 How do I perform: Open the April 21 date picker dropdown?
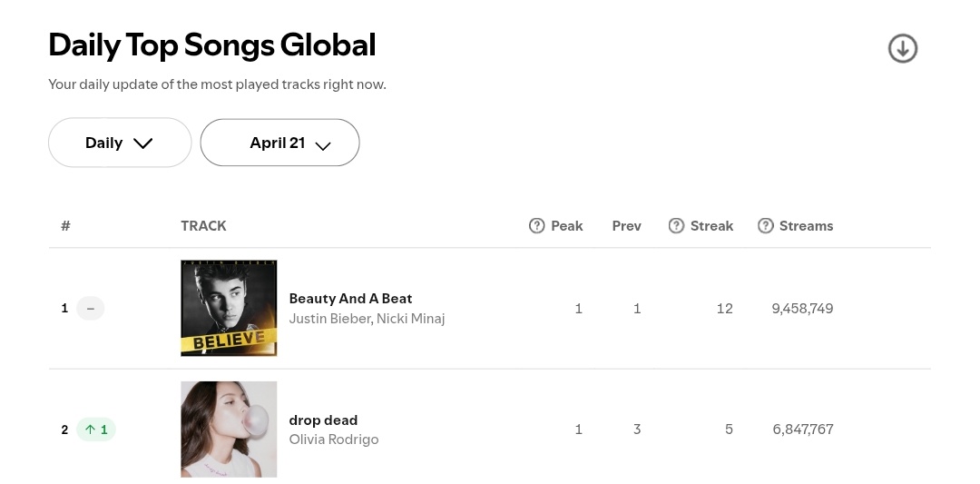pos(280,143)
